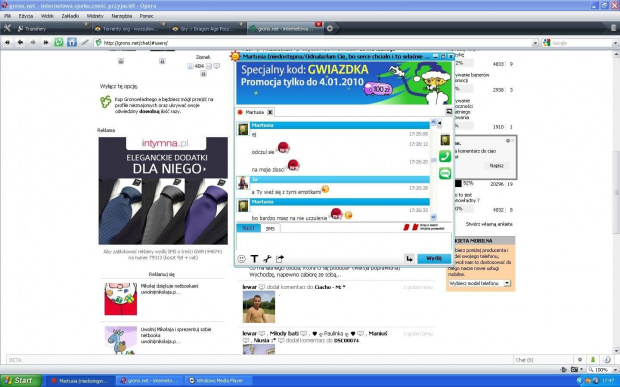
Task: Click the Stwórz własną ankietę link
Action: click(x=489, y=224)
